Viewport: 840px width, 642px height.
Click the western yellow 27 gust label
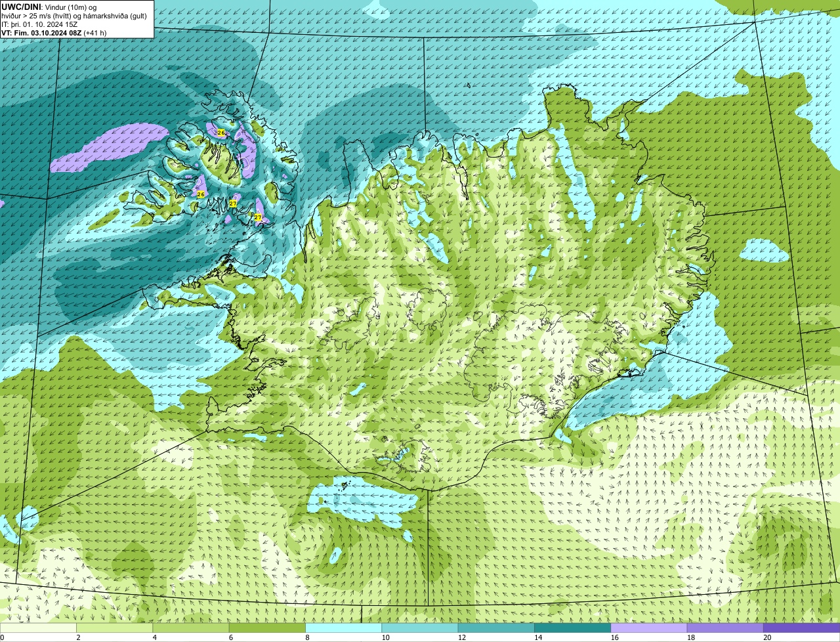[233, 203]
